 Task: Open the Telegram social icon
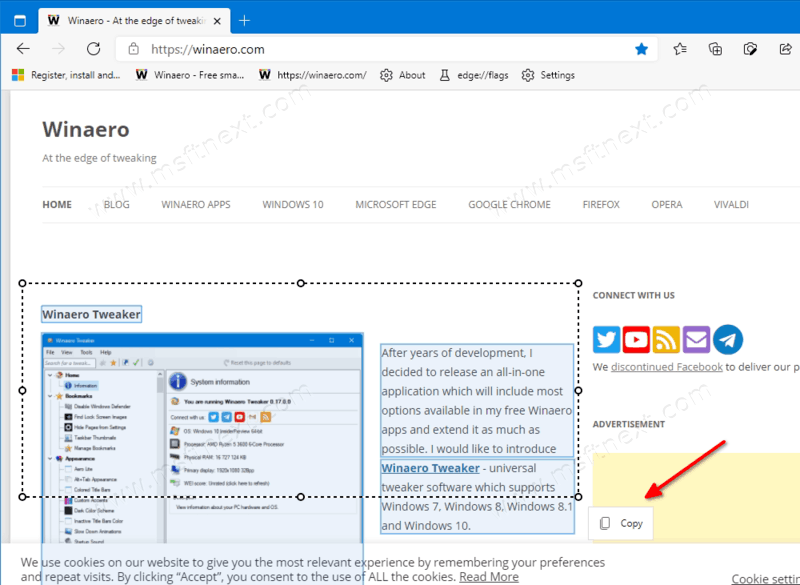(x=728, y=340)
